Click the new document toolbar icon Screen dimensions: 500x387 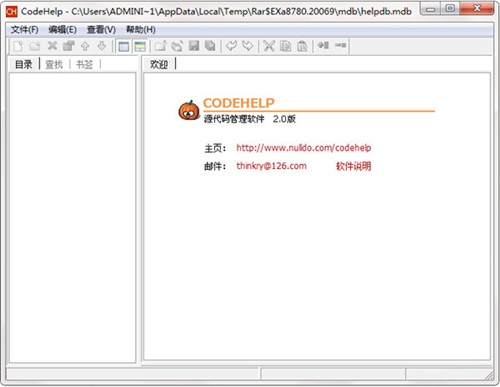point(18,46)
